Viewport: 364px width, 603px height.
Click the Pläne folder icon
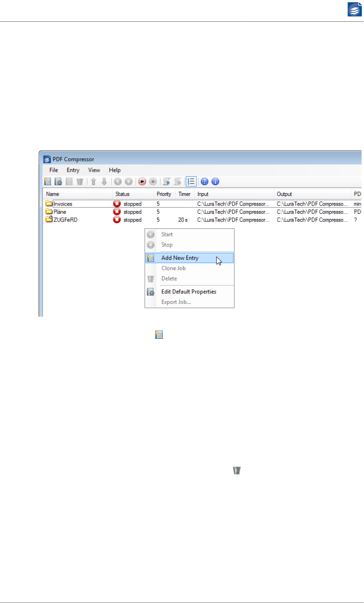(x=49, y=211)
